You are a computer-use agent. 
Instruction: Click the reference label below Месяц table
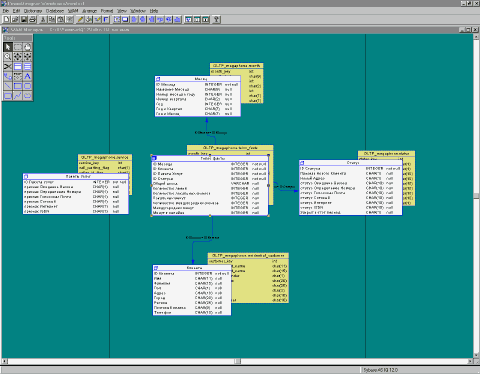point(211,133)
